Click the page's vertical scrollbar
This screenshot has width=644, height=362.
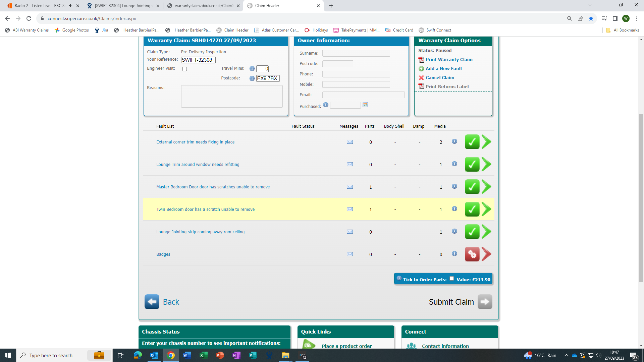pos(641,198)
